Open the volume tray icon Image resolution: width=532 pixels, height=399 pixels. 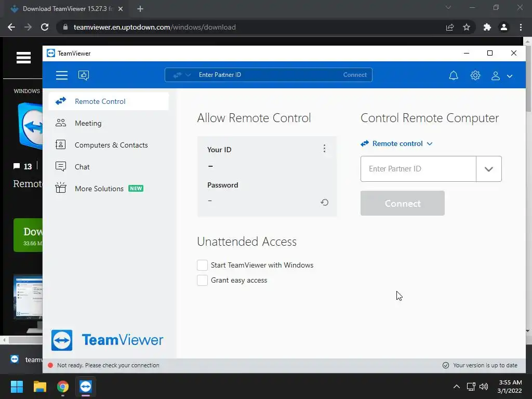point(484,387)
